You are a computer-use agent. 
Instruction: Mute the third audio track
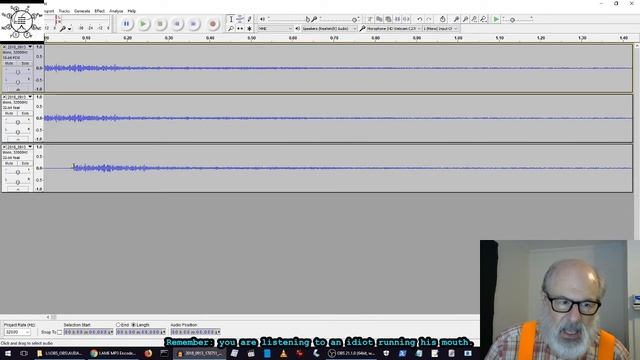click(9, 163)
